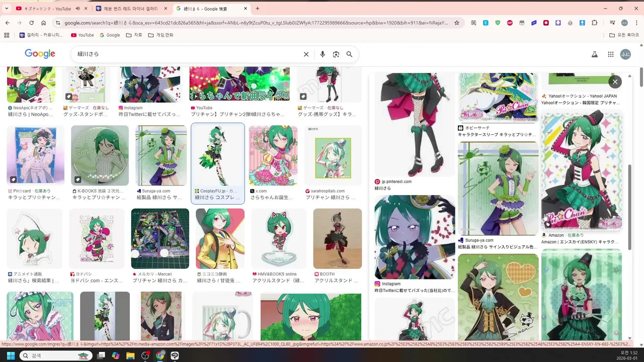Open a new browser tab

tap(257, 9)
